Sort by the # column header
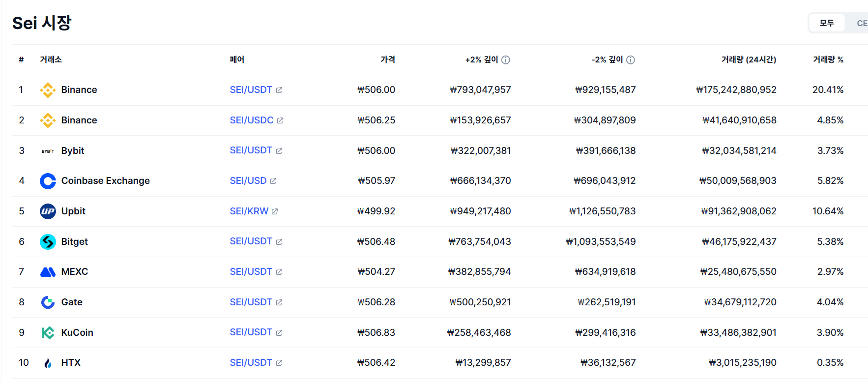868x382 pixels. pyautogui.click(x=21, y=59)
